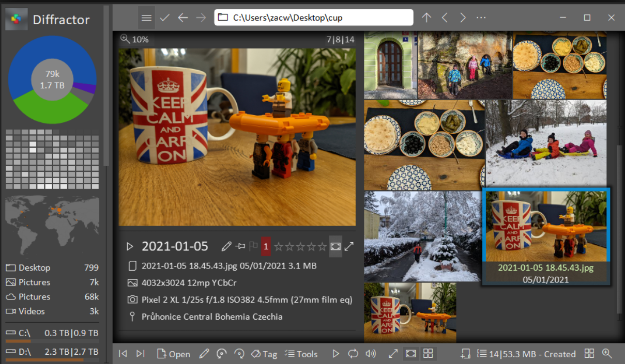This screenshot has height=364, width=625.
Task: Flag the 2021-01-05 photo
Action: pos(253,246)
